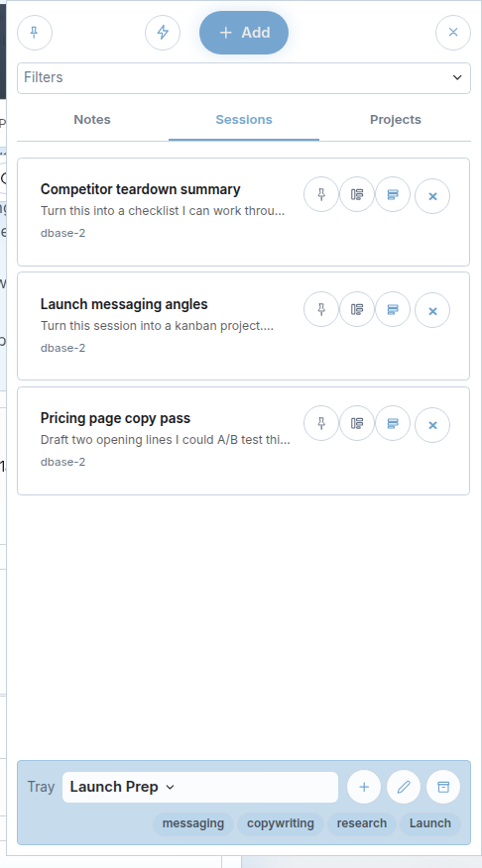Click dbase-2 label under Launch messaging angles
The height and width of the screenshot is (868, 482).
[62, 348]
